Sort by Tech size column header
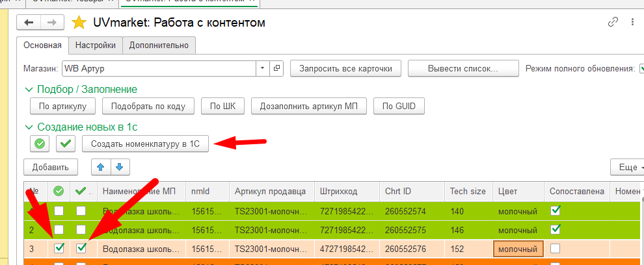The height and width of the screenshot is (265, 644). [468, 191]
